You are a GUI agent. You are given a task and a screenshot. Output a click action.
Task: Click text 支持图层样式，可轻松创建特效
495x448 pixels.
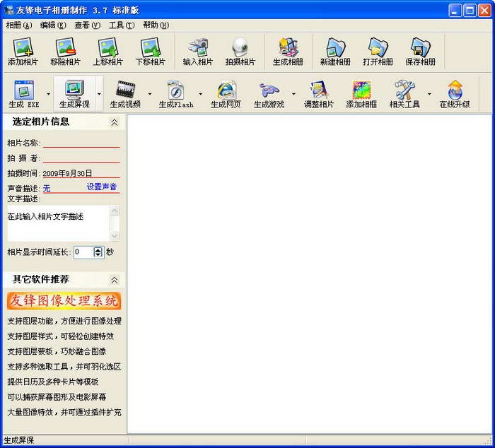coord(60,336)
